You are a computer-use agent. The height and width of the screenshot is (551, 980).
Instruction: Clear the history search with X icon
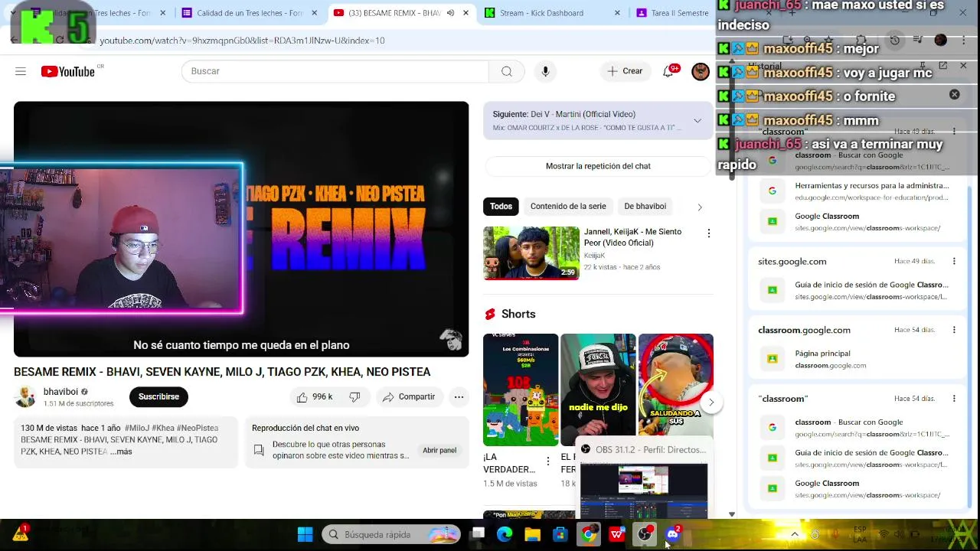tap(954, 95)
